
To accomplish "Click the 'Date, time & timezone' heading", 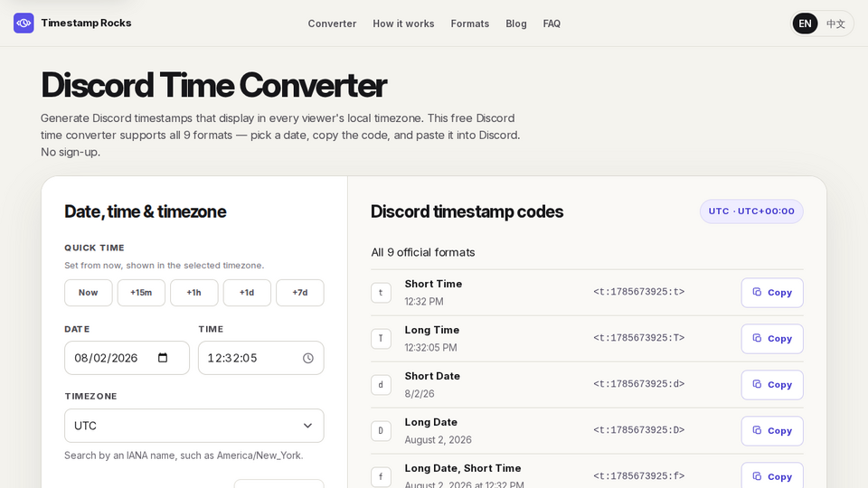I will pos(145,211).
